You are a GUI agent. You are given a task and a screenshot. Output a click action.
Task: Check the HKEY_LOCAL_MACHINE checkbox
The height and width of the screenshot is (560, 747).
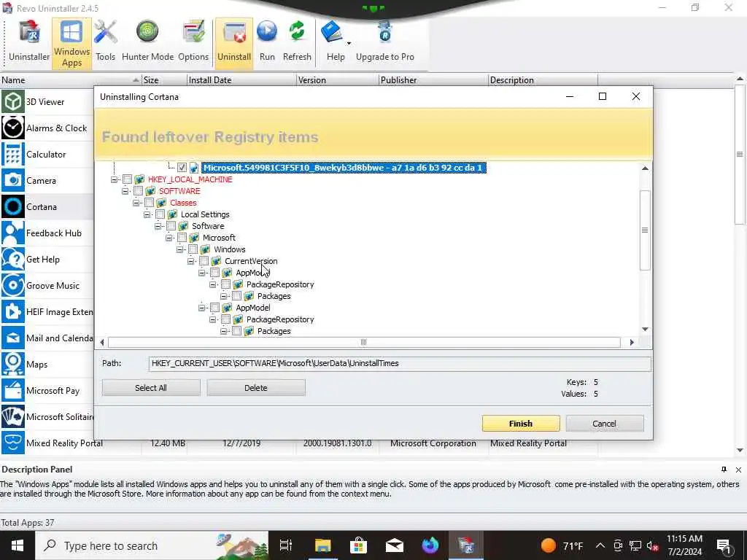127,179
